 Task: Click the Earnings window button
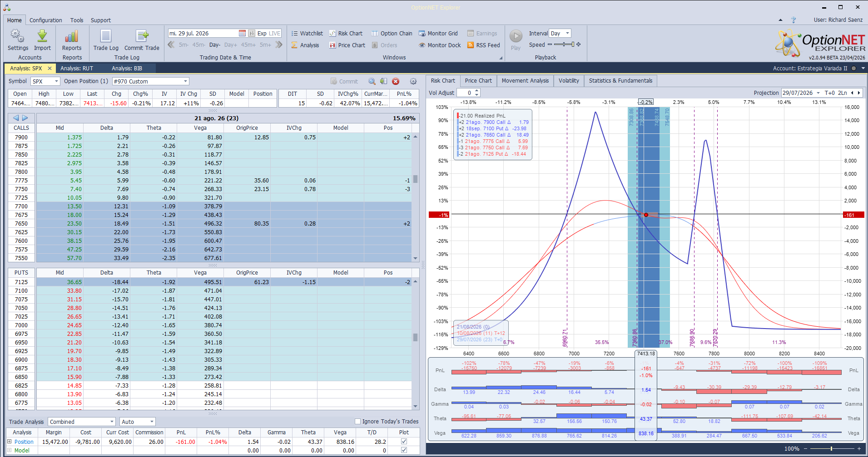482,33
